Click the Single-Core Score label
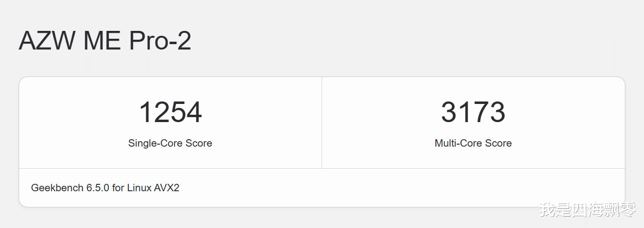Viewport: 644px width, 228px height. point(170,143)
